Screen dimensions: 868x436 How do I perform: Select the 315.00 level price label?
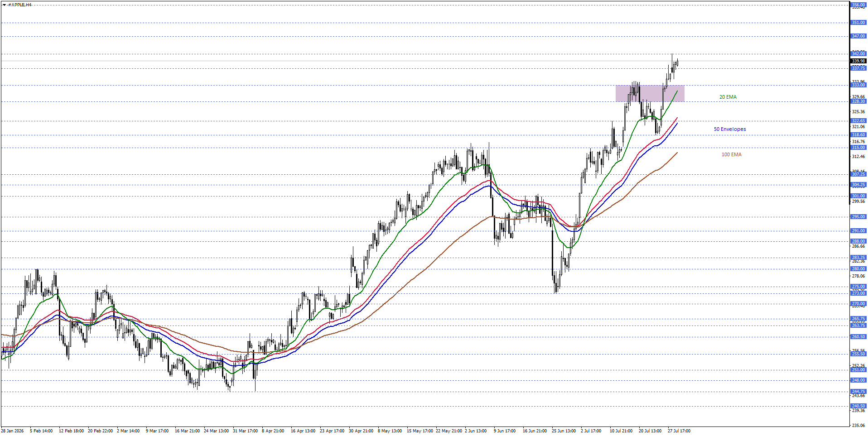[x=858, y=148]
